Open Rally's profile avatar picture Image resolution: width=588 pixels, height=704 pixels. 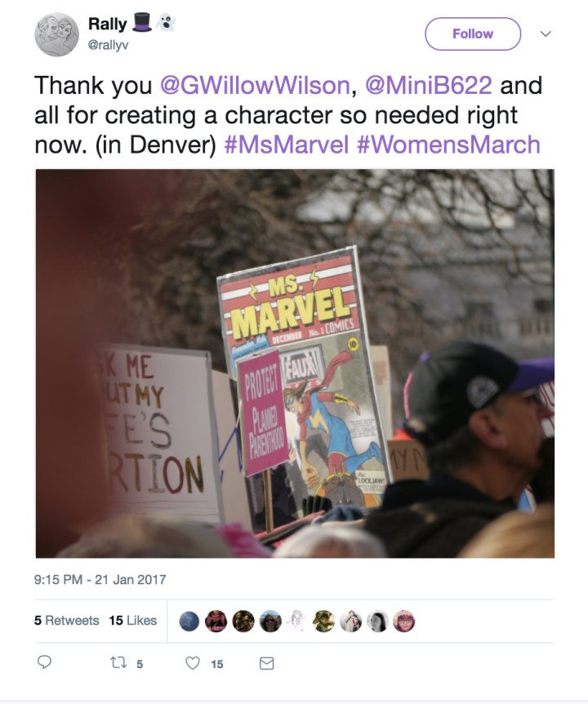coord(56,34)
